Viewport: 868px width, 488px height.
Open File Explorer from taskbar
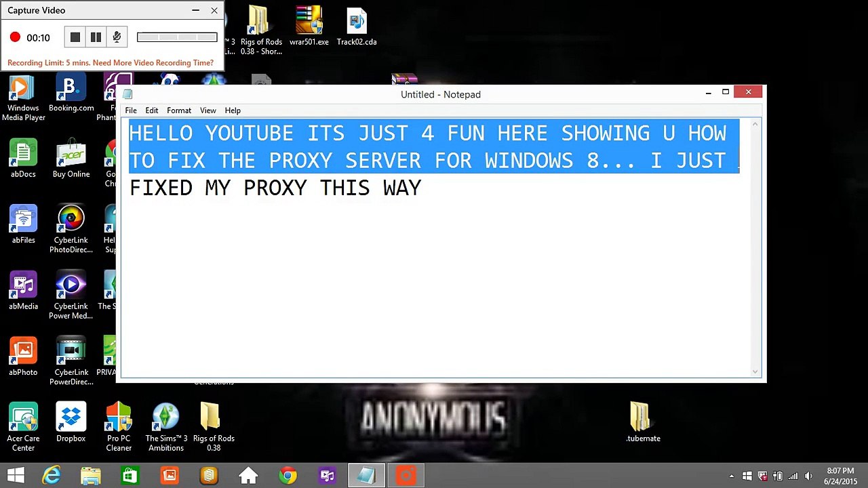(x=90, y=476)
